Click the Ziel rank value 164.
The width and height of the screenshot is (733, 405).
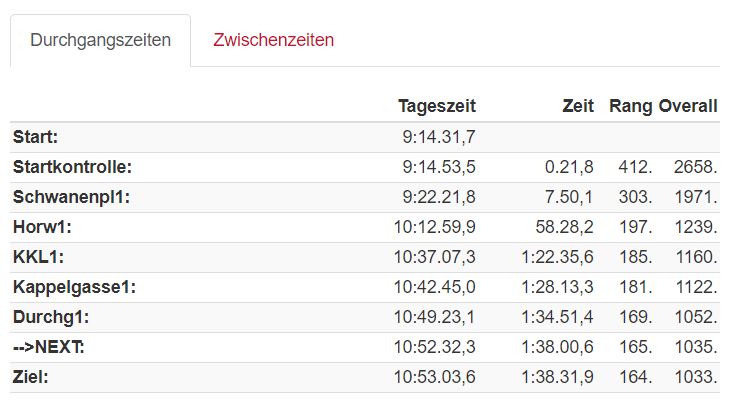635,376
